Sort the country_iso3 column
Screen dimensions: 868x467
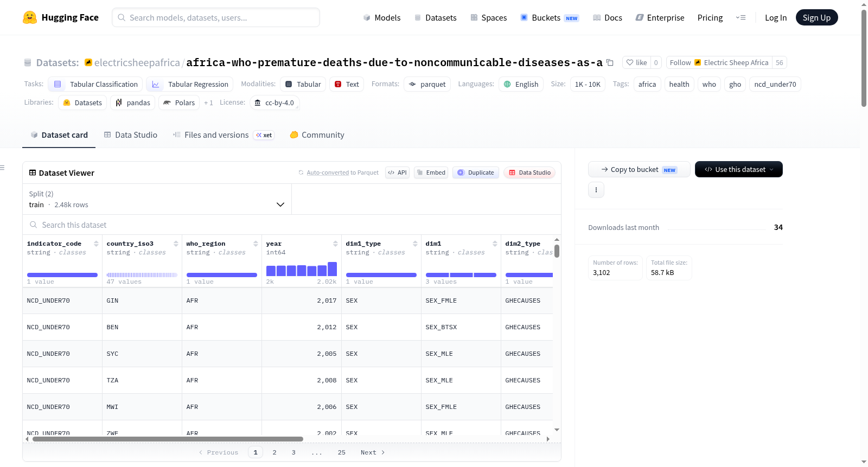[176, 244]
